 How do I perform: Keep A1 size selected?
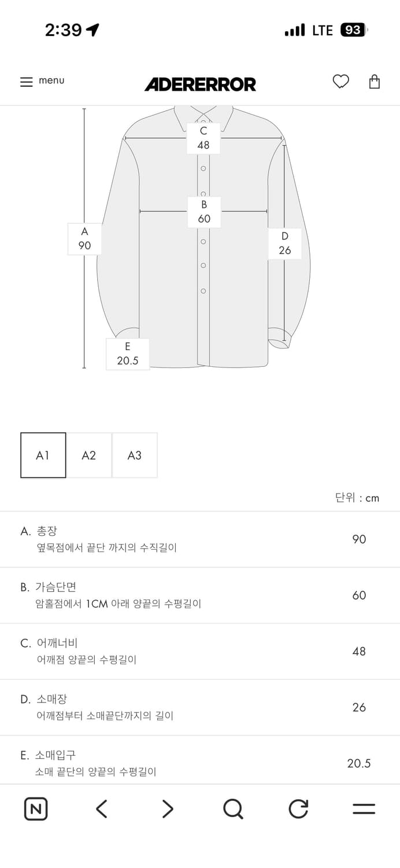click(43, 455)
